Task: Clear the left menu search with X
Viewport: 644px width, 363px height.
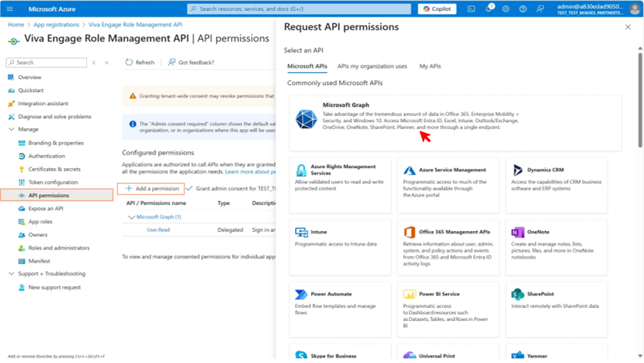Action: (94, 62)
